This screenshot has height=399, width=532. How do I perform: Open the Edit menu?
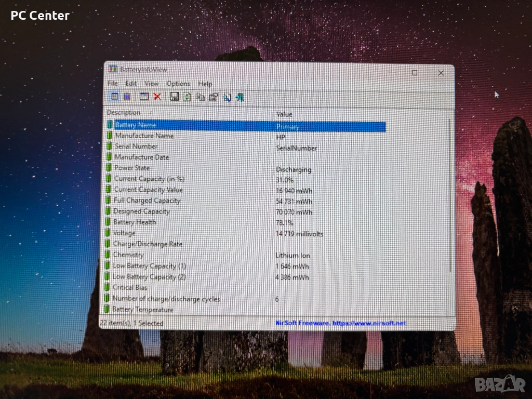pyautogui.click(x=131, y=83)
